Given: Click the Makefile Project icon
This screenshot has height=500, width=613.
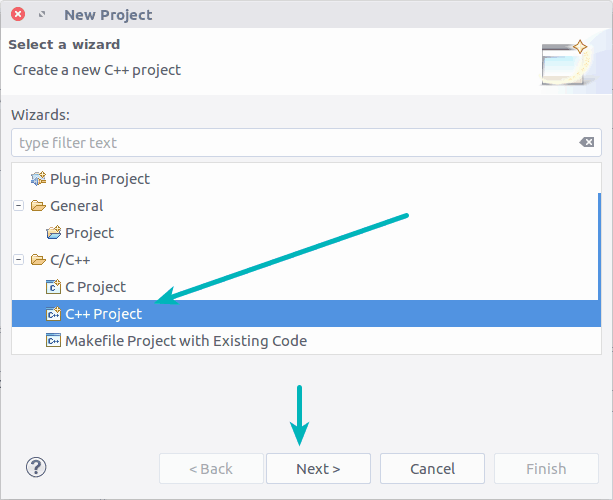Looking at the screenshot, I should pyautogui.click(x=54, y=341).
